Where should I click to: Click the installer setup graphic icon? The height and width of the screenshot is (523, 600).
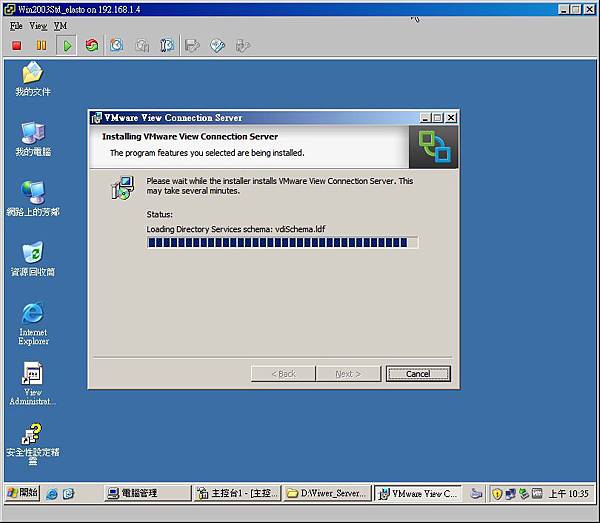123,187
